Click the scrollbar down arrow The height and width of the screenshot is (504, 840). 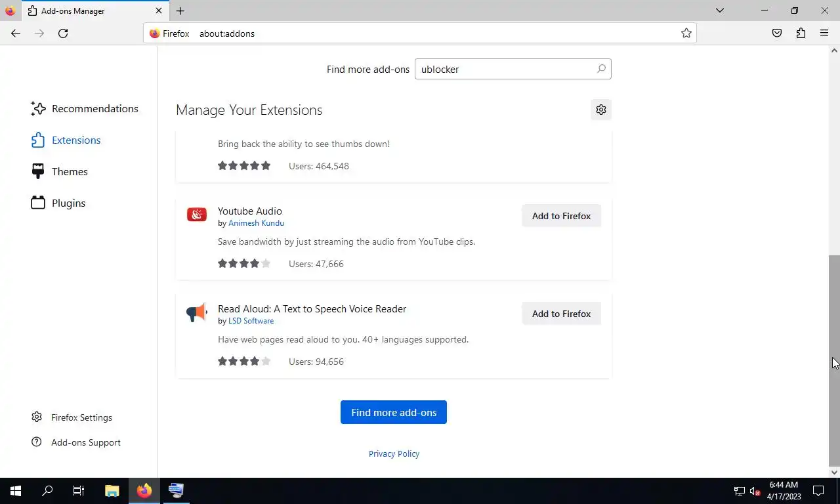[834, 472]
